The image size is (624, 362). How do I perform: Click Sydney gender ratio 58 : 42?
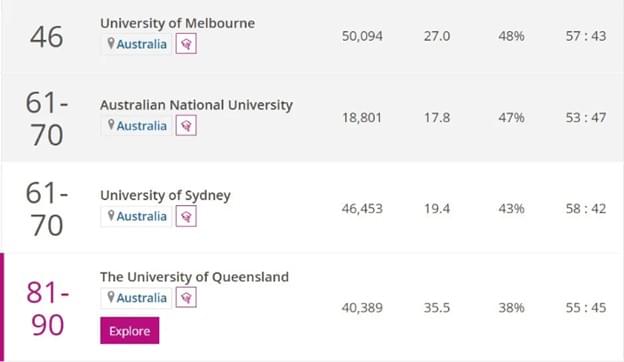(586, 208)
